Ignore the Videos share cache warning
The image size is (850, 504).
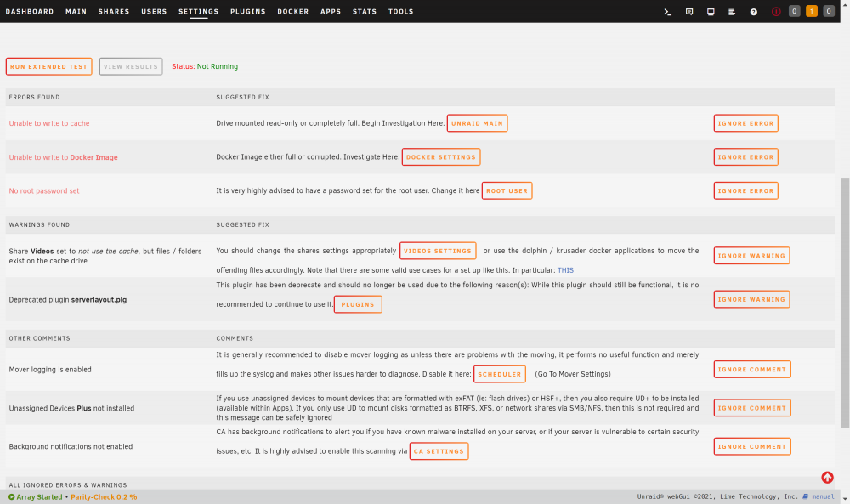pos(751,256)
